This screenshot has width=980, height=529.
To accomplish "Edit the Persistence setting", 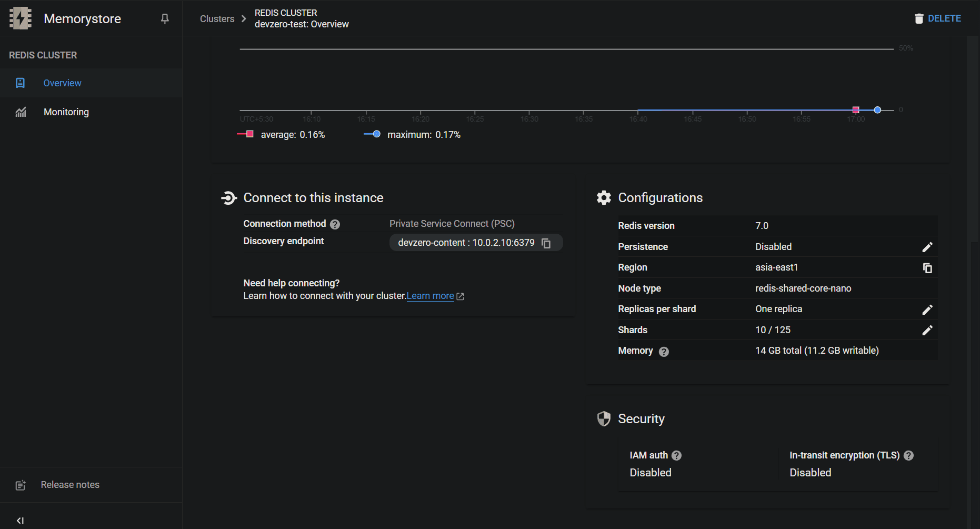I will [x=927, y=247].
